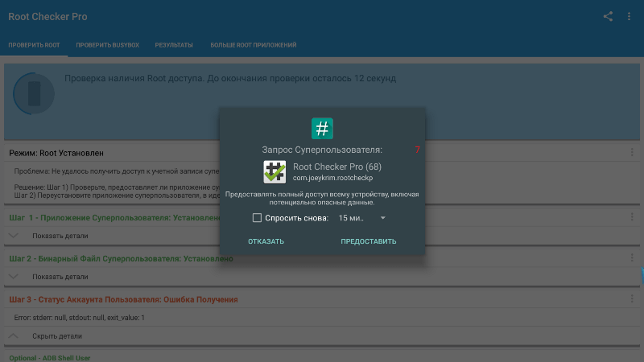Click Показать детали under Шаг 1

point(60,236)
